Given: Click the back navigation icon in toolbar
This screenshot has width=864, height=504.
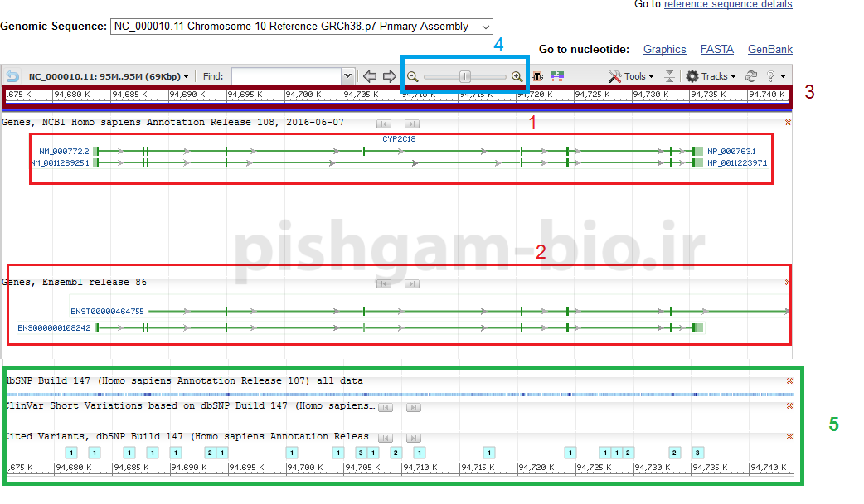Looking at the screenshot, I should pos(12,76).
